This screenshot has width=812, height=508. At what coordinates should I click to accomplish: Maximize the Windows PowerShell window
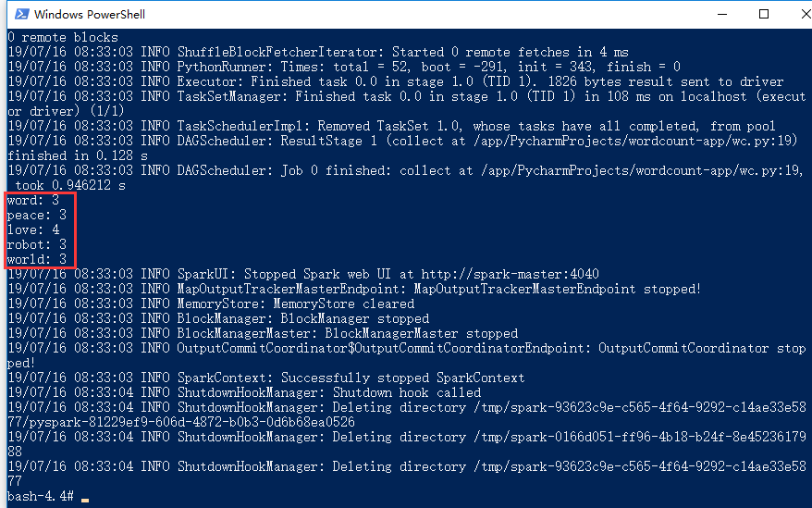tap(764, 14)
